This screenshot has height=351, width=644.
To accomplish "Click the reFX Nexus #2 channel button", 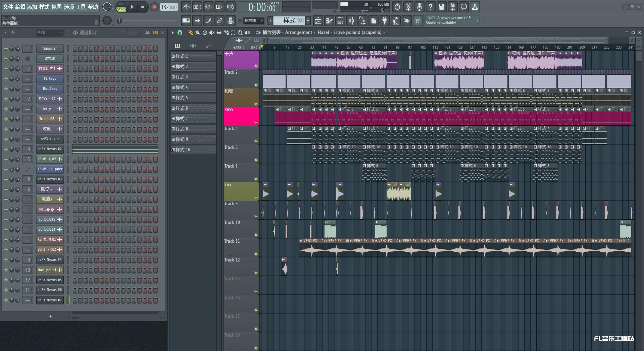I will [50, 149].
